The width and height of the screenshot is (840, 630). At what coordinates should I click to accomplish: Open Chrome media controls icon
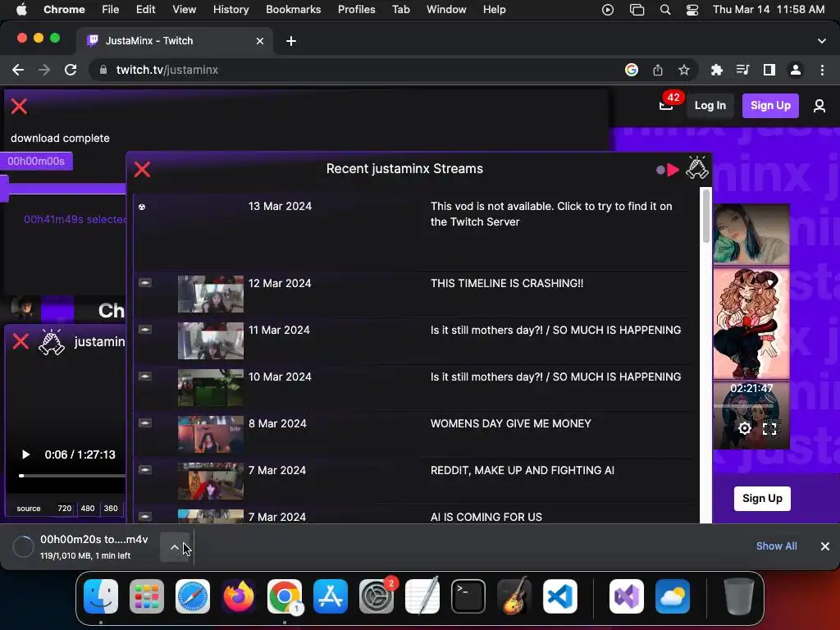[x=742, y=70]
